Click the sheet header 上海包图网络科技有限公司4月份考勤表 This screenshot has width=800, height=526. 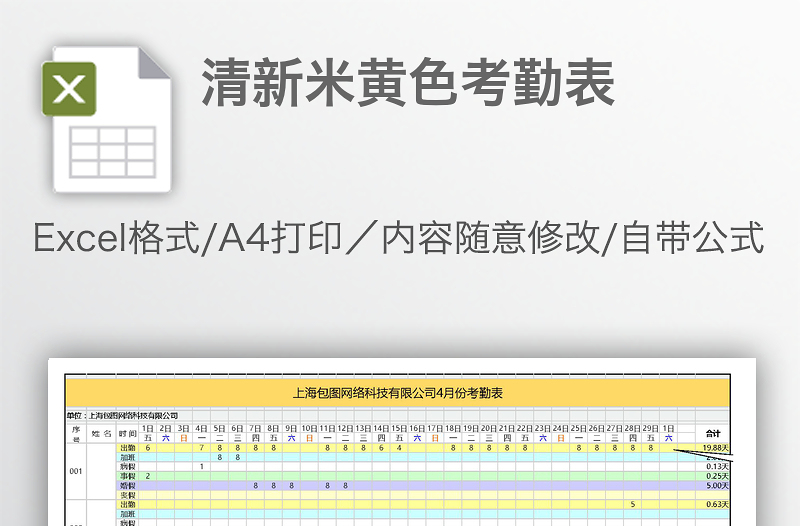point(398,393)
